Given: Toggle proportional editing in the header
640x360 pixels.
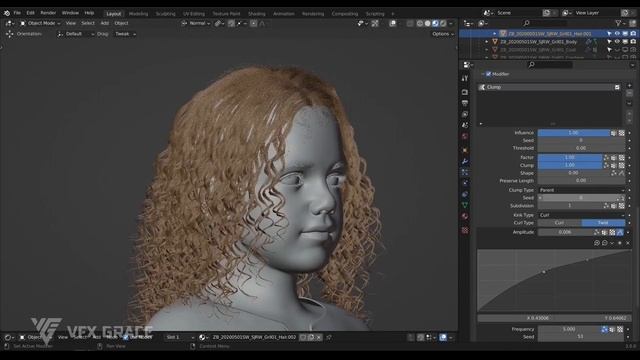Looking at the screenshot, I should tap(253, 23).
